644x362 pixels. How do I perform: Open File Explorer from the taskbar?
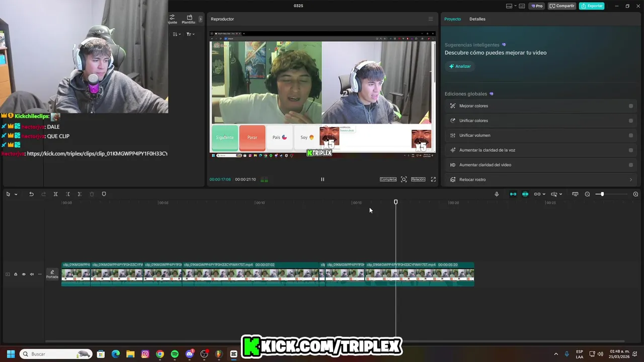130,354
